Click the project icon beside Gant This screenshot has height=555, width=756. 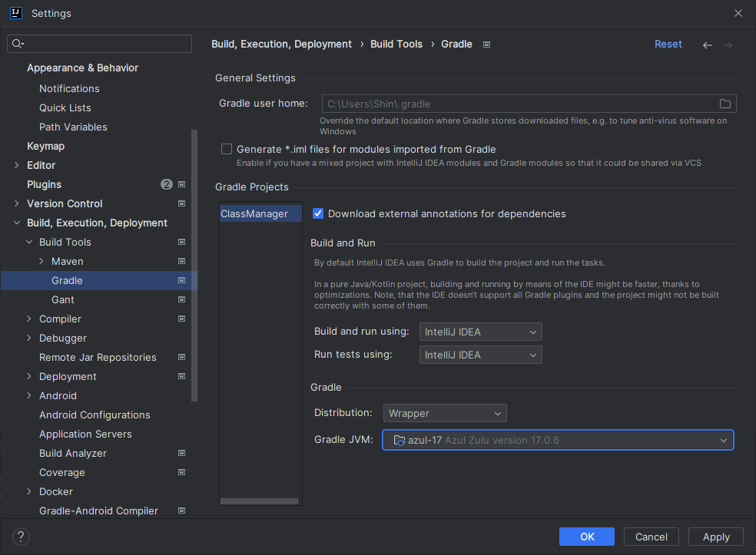(182, 299)
